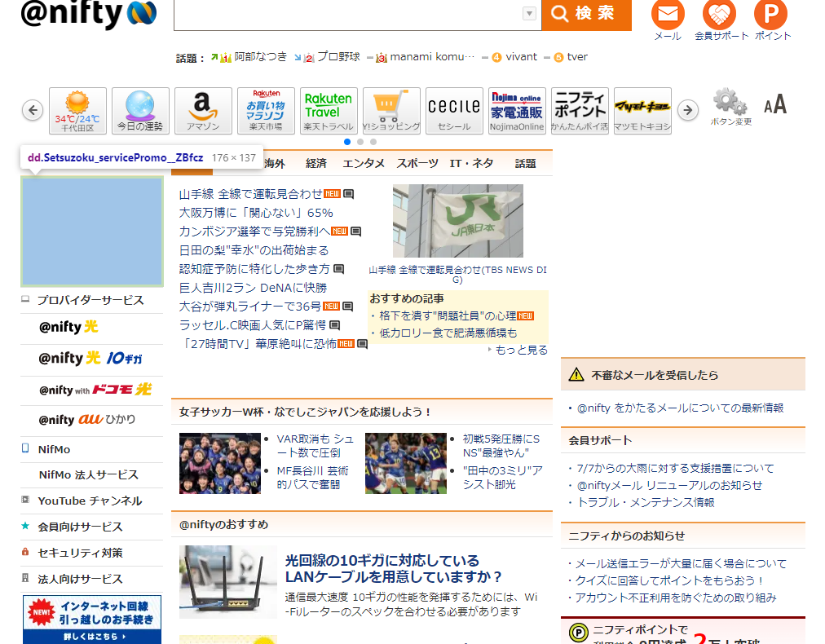The image size is (825, 644).
Task: Switch to the エンタメ news tab
Action: pos(364,163)
